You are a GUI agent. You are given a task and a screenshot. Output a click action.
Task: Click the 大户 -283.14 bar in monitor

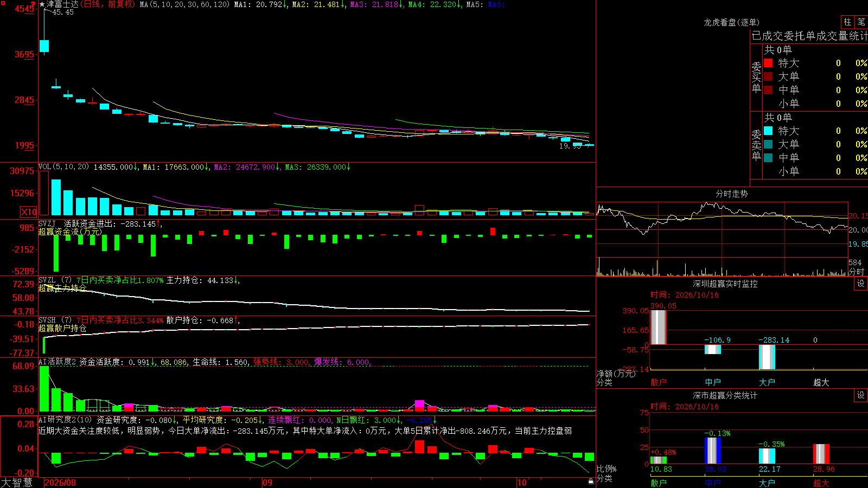pos(767,357)
